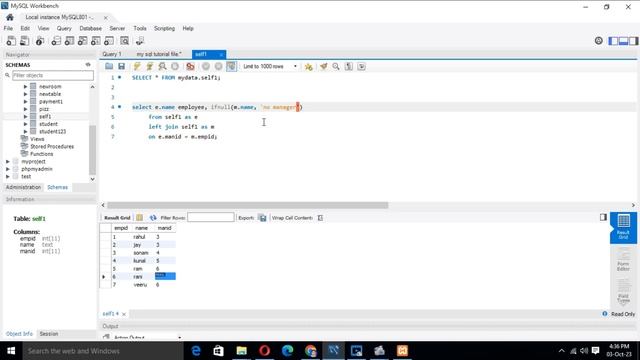Click create new table icon
640x360 pixels.
click(69, 41)
